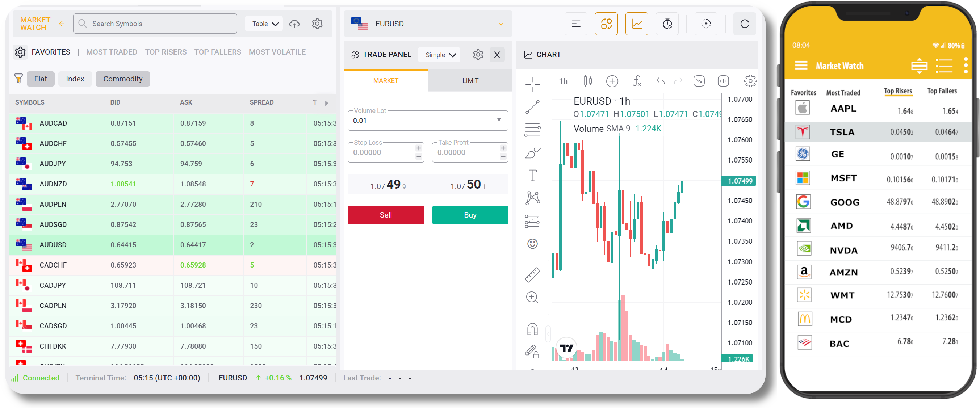980x408 pixels.
Task: Undo the last chart action
Action: pos(660,81)
